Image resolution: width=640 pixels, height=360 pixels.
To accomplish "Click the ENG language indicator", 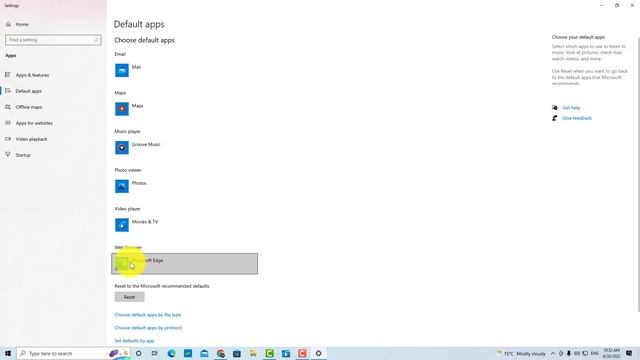I will coord(595,353).
